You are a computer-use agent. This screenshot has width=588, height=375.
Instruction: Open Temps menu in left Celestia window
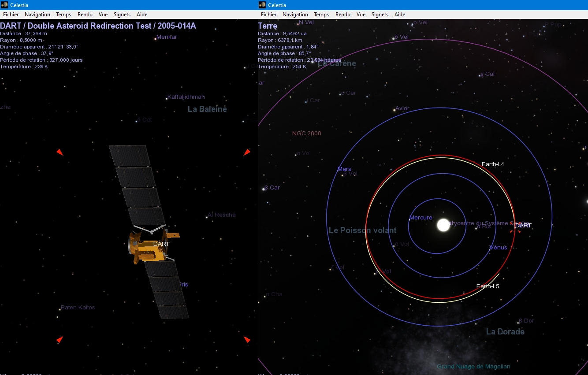coord(63,15)
